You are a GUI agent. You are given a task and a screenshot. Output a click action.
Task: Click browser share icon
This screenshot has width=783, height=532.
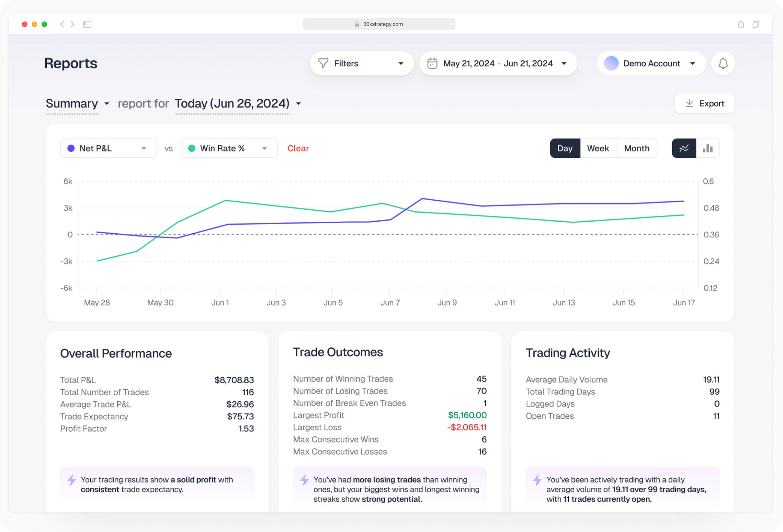click(741, 24)
